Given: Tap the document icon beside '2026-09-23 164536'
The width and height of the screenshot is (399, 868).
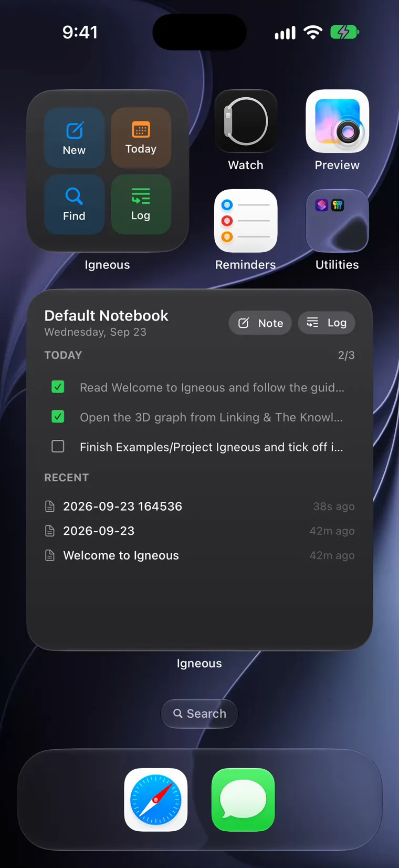Looking at the screenshot, I should click(50, 507).
